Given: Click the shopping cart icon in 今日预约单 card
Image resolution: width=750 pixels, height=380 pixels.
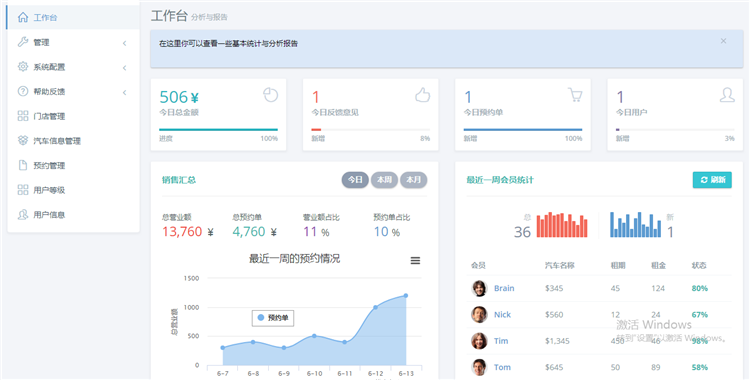Looking at the screenshot, I should point(575,95).
